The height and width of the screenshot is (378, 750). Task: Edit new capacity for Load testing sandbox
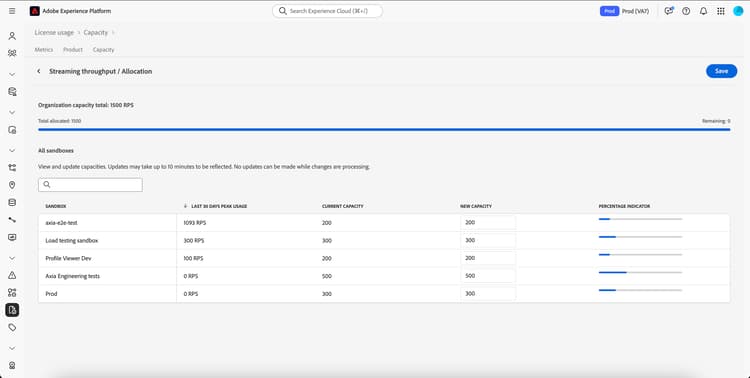[x=488, y=240]
